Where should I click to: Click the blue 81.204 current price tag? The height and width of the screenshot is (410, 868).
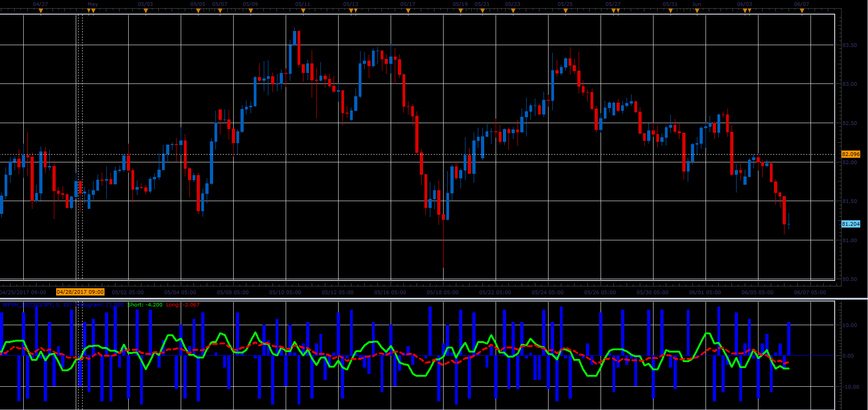(851, 224)
